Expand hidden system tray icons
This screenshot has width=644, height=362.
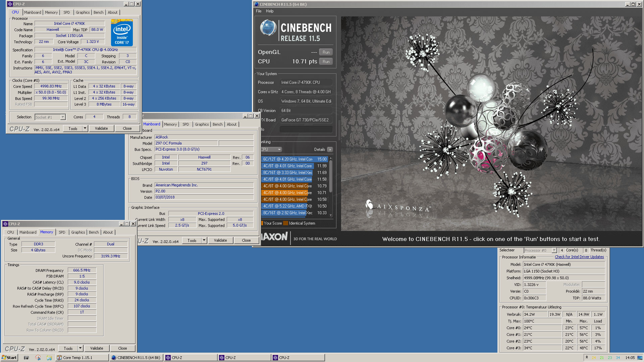(x=587, y=357)
